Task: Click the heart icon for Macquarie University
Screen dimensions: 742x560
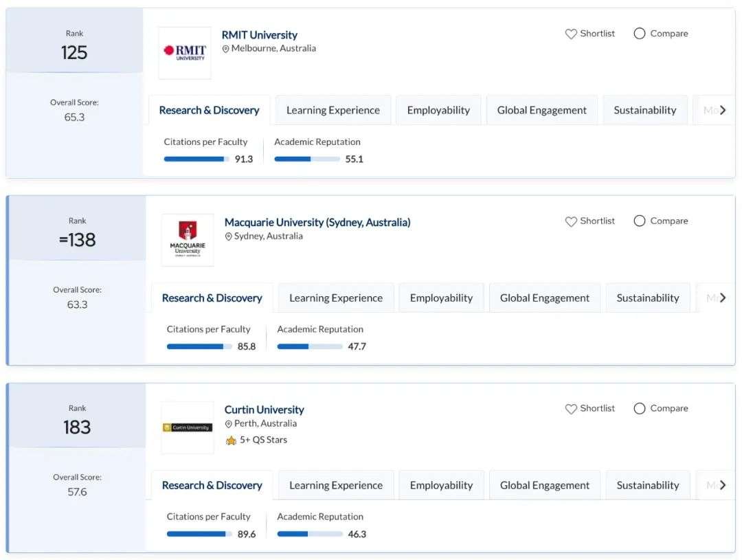Action: pos(571,221)
